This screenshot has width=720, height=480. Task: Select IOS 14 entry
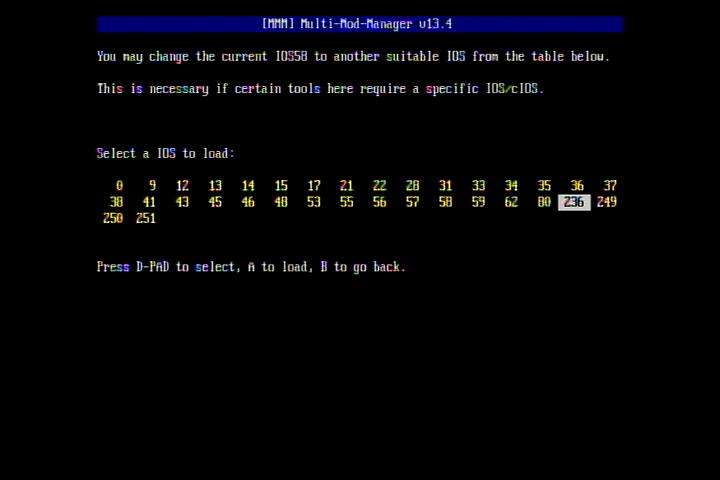(x=248, y=186)
